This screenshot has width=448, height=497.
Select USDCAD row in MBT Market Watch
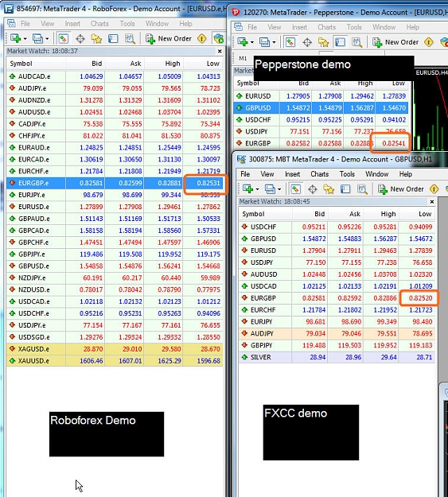pyautogui.click(x=337, y=286)
